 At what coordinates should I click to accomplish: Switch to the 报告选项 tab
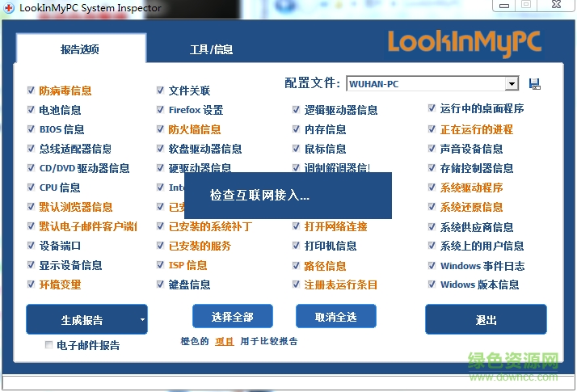(x=80, y=49)
